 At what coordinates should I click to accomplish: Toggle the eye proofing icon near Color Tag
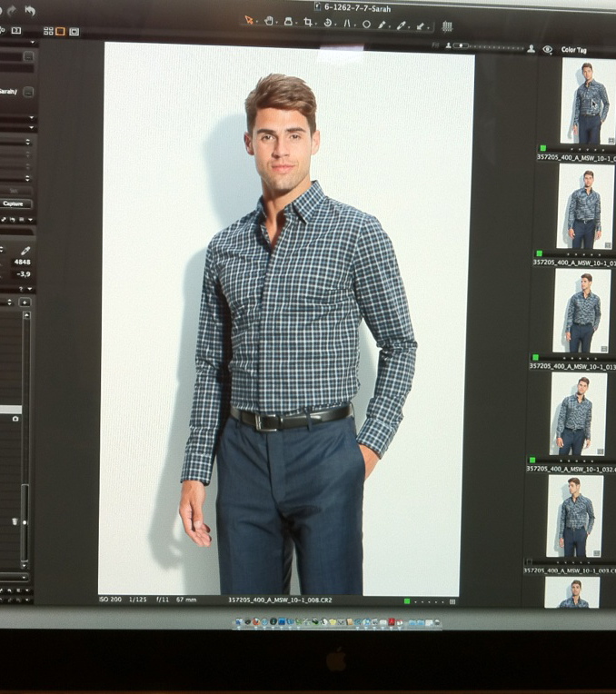tap(547, 49)
